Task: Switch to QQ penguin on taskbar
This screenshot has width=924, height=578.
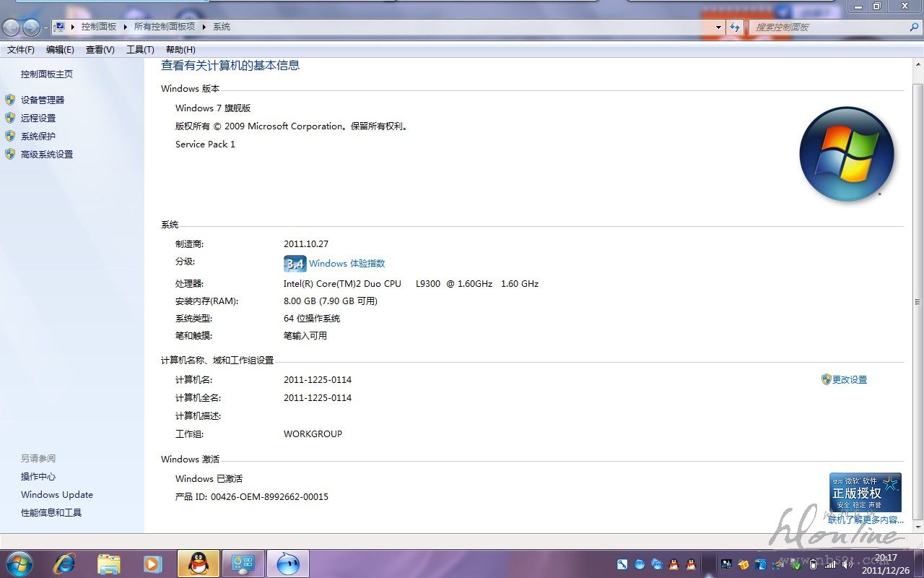Action: click(198, 564)
